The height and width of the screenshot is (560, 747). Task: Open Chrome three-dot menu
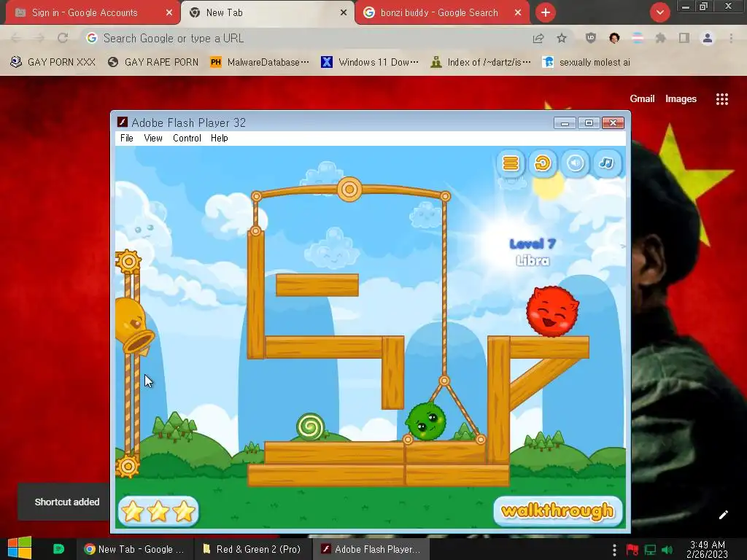point(731,38)
